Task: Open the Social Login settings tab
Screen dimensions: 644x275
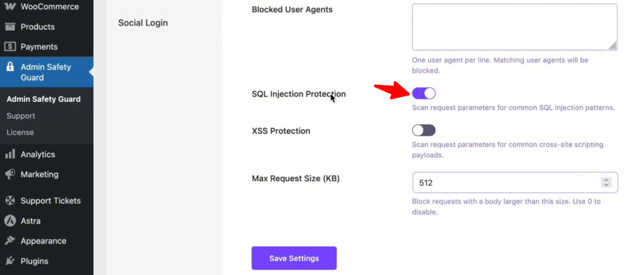Action: 143,23
